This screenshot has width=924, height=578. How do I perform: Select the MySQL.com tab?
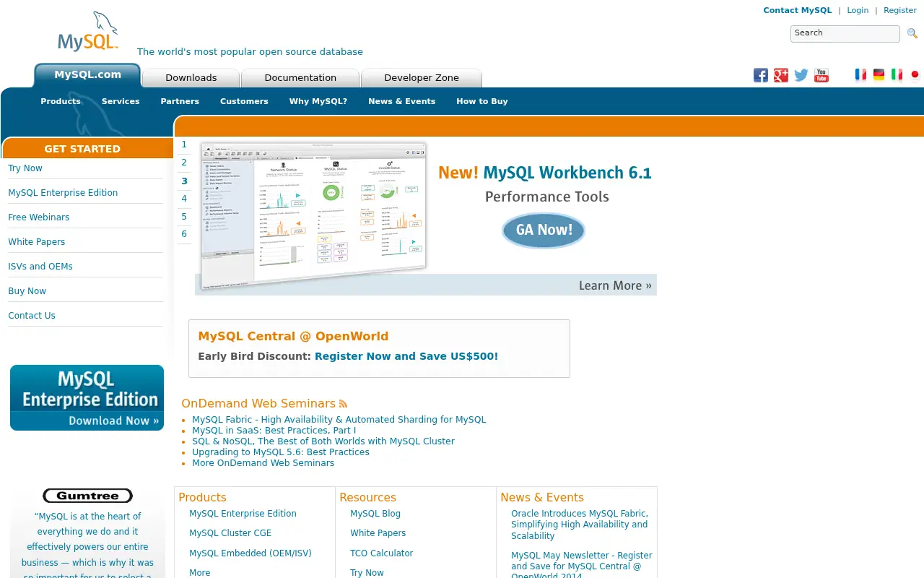[87, 75]
